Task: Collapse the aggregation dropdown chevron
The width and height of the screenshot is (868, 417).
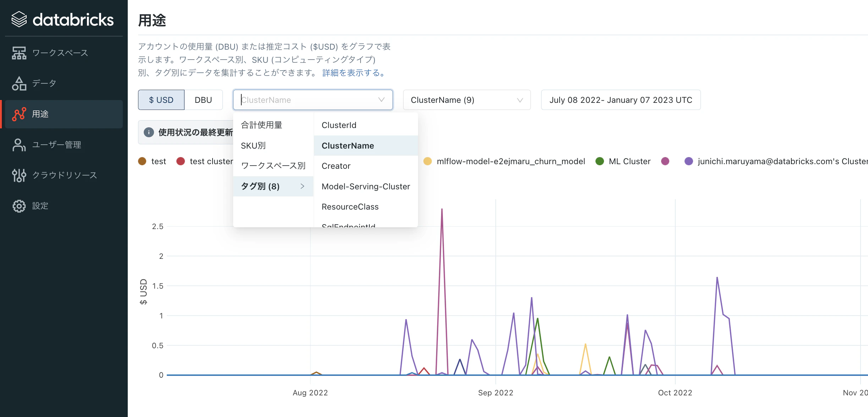Action: (x=381, y=100)
